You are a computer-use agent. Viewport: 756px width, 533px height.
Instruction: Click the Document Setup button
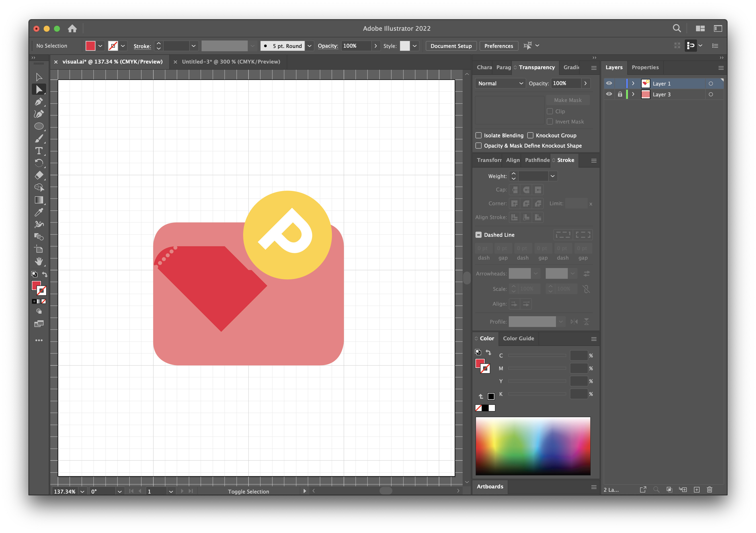451,46
